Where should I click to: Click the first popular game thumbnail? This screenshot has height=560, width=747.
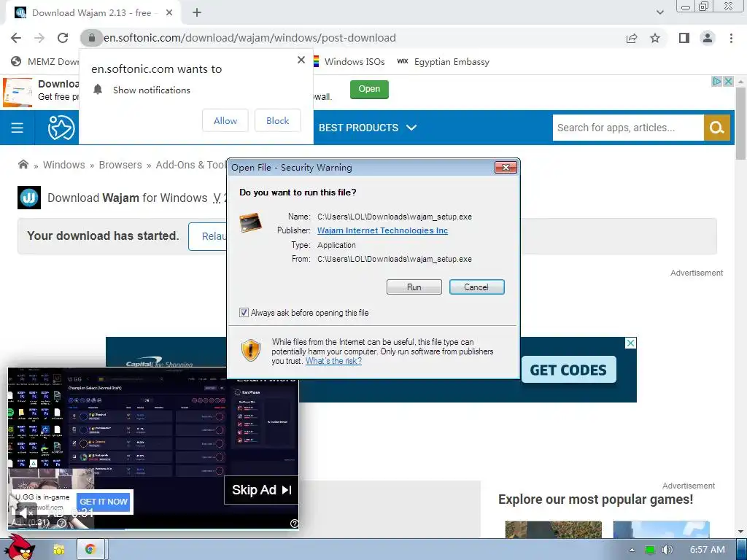[553, 529]
